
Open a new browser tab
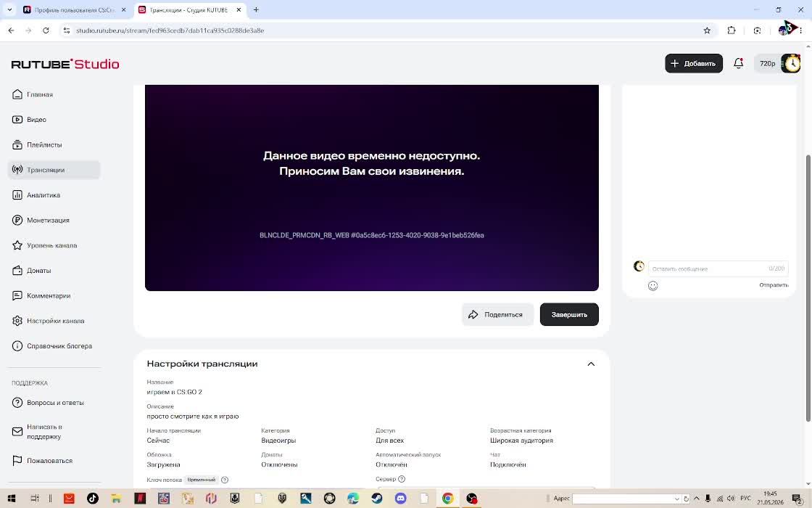coord(256,10)
